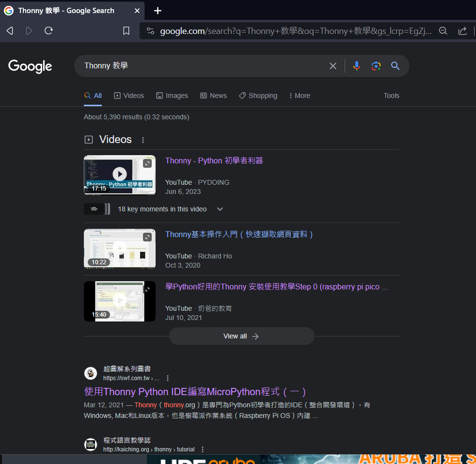Share this page via share icon
476x464 pixels.
[462, 31]
